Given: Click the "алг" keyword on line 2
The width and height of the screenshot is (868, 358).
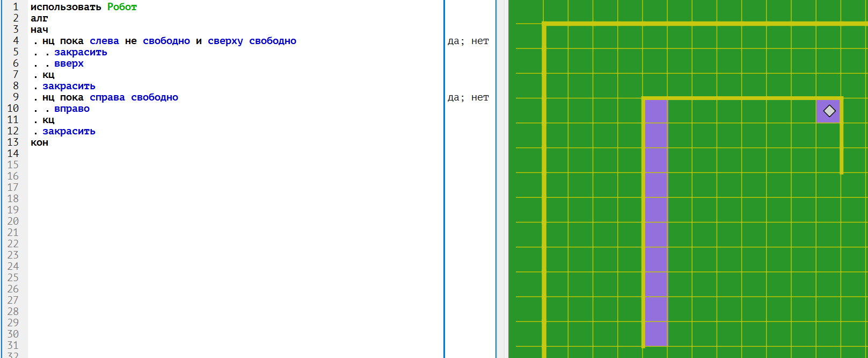Looking at the screenshot, I should (39, 18).
